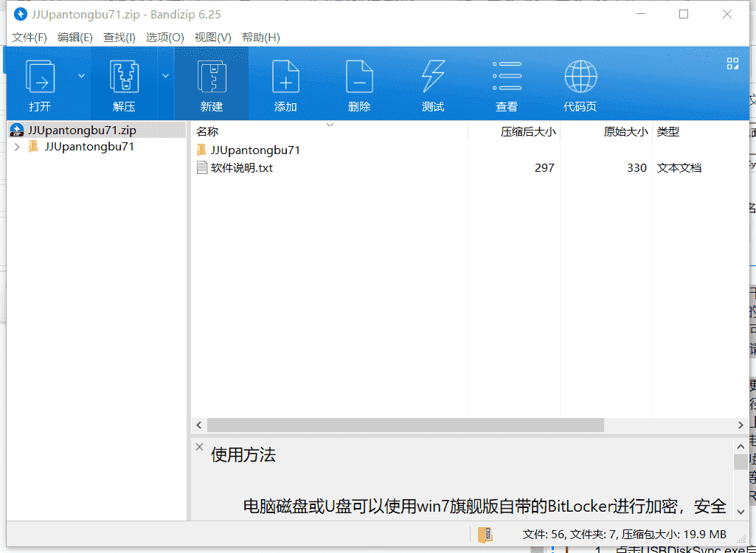Open the 视图(V) menu

coord(212,38)
